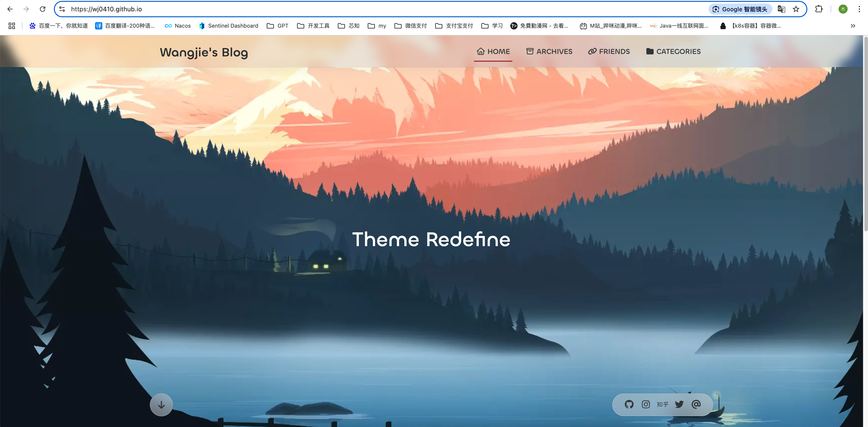This screenshot has height=427, width=868.
Task: Reload the page
Action: 43,9
